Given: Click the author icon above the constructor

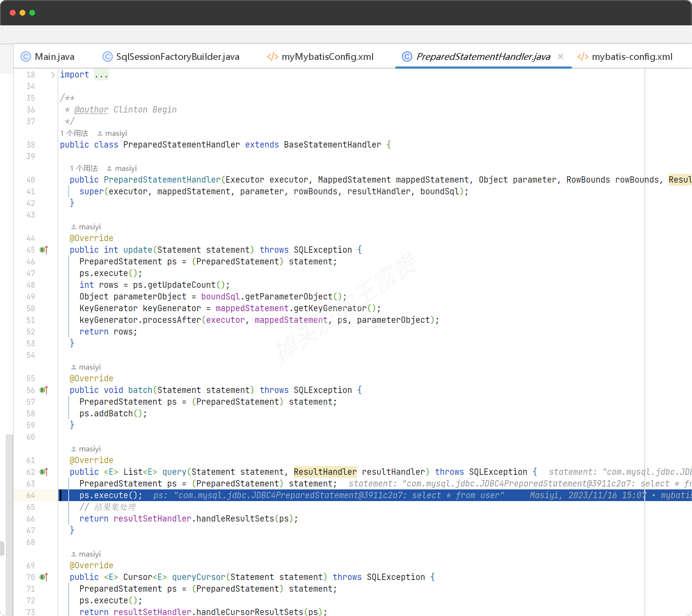Looking at the screenshot, I should pos(110,168).
